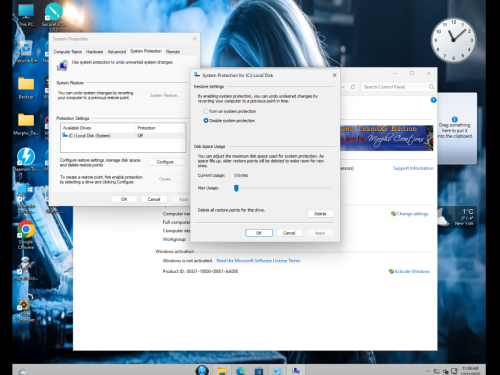Confirm OK in System Protection for Local Disk
This screenshot has height=375, width=500.
click(259, 233)
